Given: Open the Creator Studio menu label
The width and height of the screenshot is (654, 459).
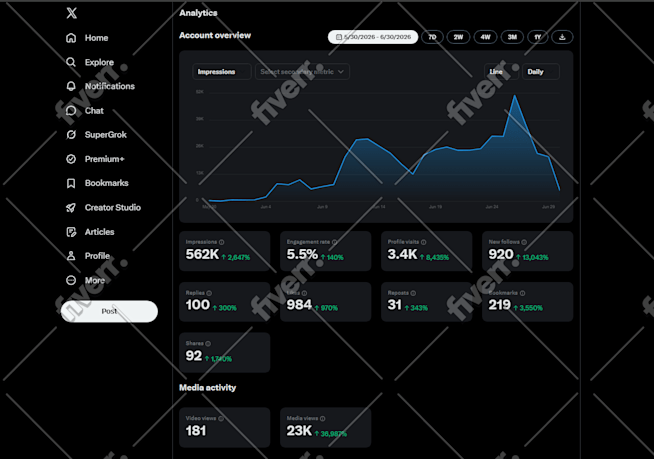Looking at the screenshot, I should pos(113,207).
